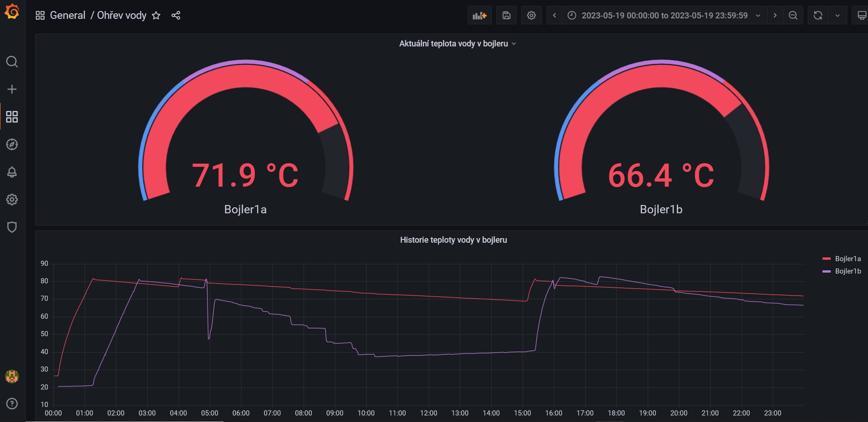Open the search dashboards icon
The image size is (868, 422).
[x=12, y=62]
